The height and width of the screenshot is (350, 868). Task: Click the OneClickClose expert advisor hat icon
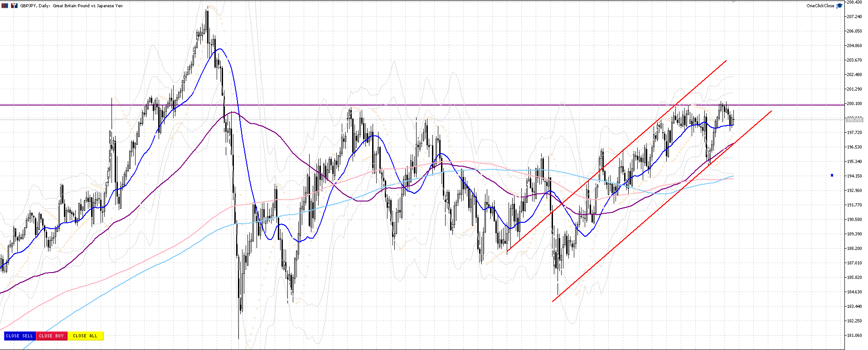839,6
